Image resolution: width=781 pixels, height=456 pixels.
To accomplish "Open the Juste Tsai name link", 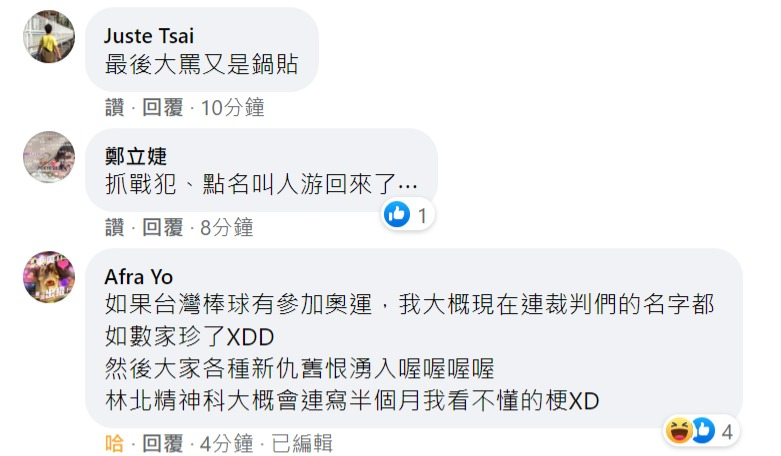I will point(149,36).
